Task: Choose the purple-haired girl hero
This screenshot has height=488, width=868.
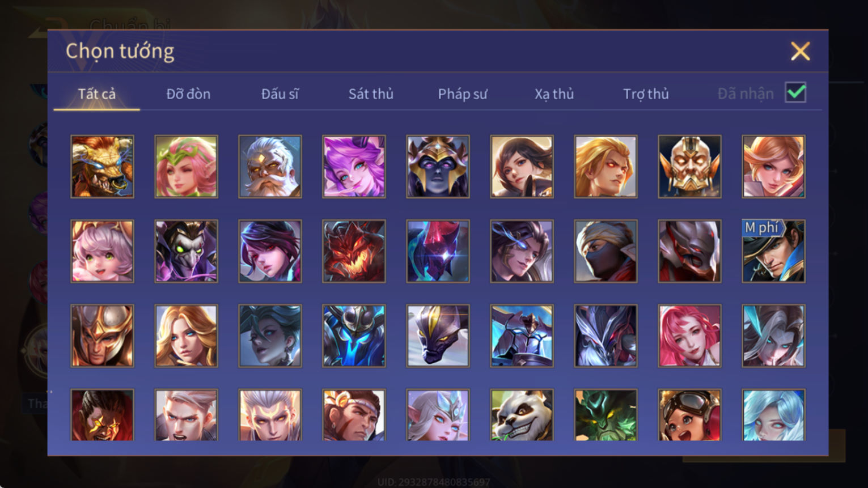Action: [354, 167]
